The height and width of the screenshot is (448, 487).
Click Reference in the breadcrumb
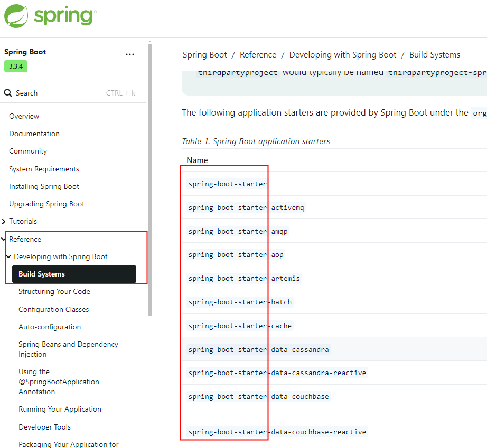(x=258, y=55)
